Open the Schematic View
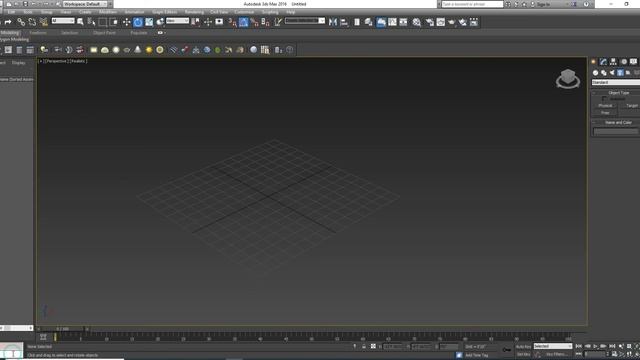 (403, 22)
